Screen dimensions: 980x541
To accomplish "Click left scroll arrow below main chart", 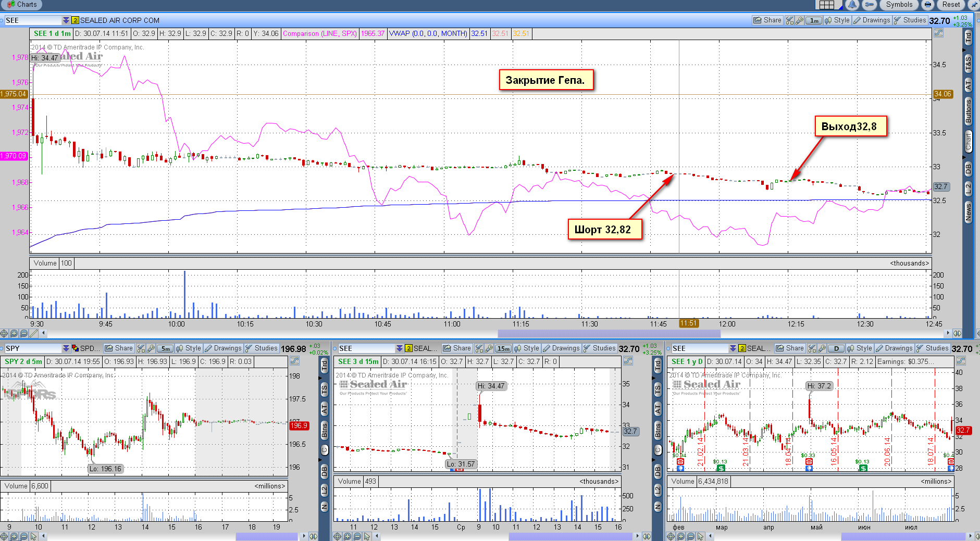I will pyautogui.click(x=44, y=333).
